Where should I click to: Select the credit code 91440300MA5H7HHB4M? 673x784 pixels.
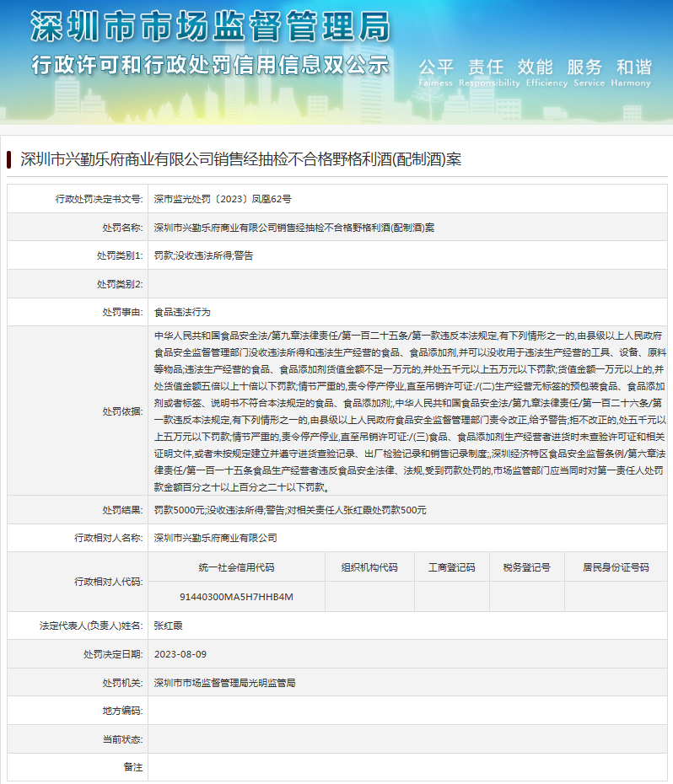click(x=237, y=597)
